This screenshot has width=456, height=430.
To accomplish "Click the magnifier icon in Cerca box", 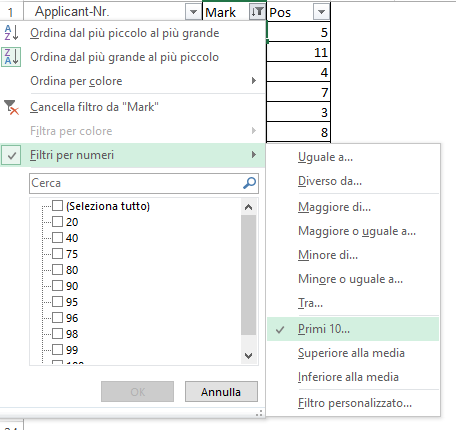I will 249,183.
